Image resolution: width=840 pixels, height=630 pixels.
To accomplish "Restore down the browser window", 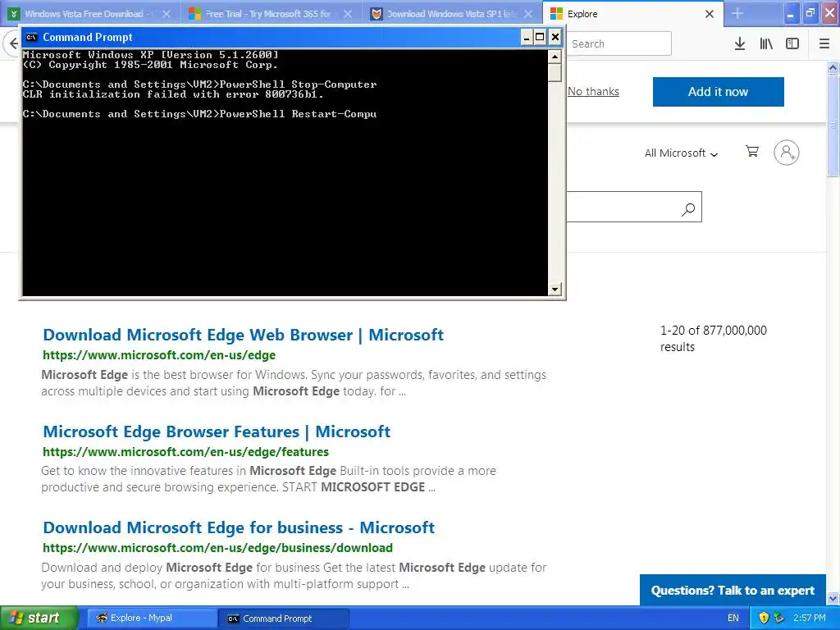I will click(x=810, y=14).
